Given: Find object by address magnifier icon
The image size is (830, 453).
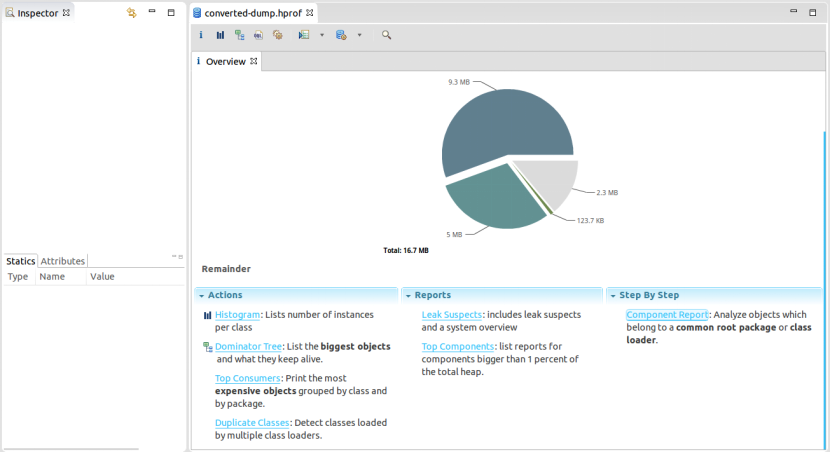Looking at the screenshot, I should [x=386, y=35].
